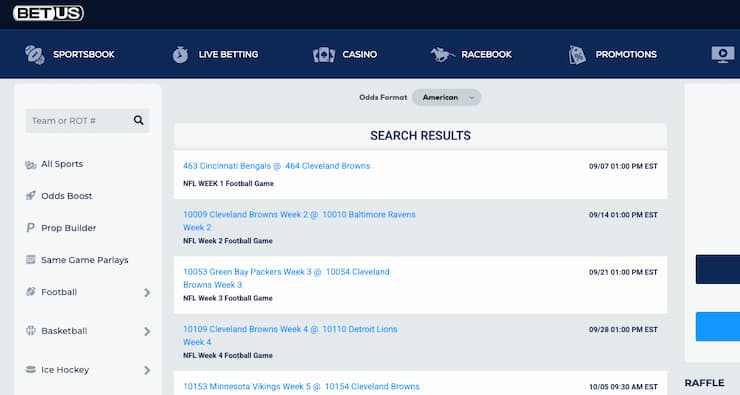
Task: Open the Promotions page
Action: tap(626, 54)
